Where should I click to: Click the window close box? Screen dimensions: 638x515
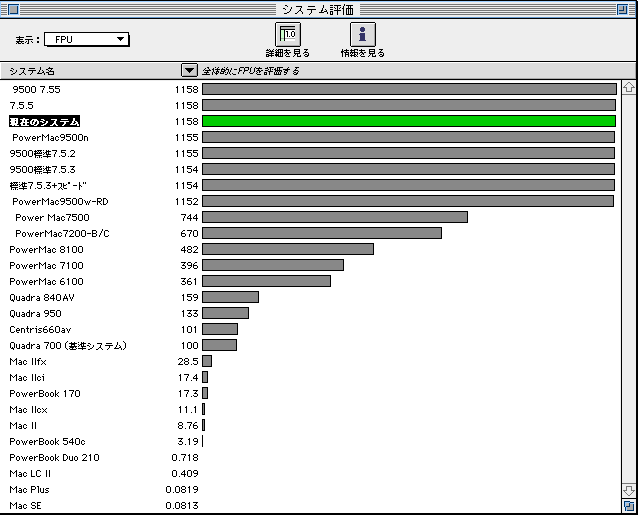(13, 9)
